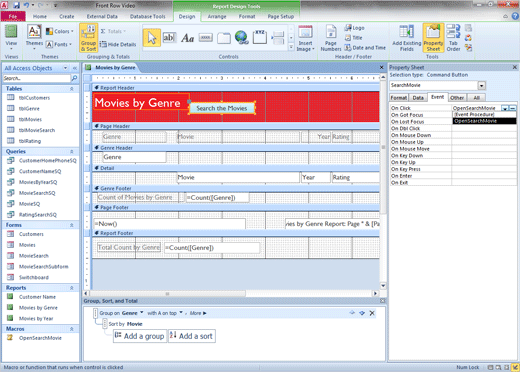Open the Totals dropdown
Screen dimensions: 520x372
coord(114,31)
